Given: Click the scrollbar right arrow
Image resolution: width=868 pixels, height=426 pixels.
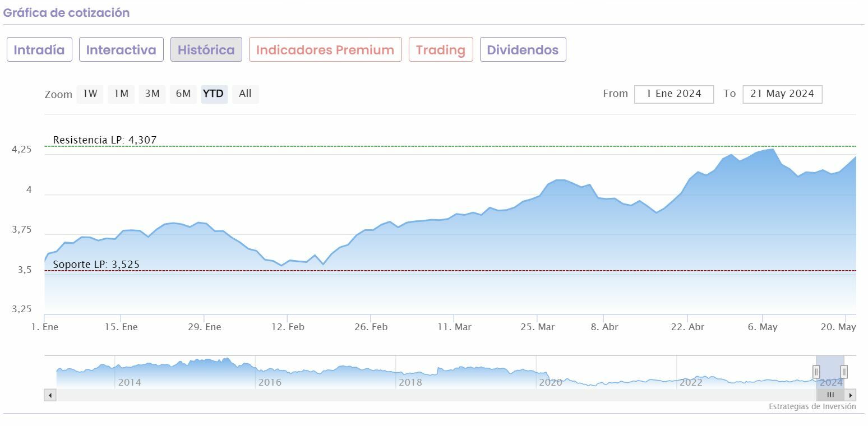Looking at the screenshot, I should coord(851,395).
